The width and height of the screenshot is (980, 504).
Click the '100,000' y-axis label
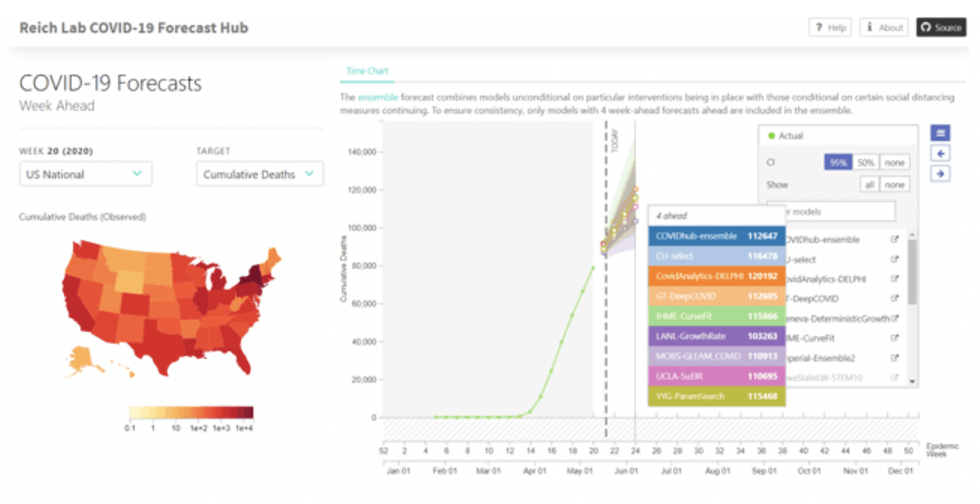362,228
